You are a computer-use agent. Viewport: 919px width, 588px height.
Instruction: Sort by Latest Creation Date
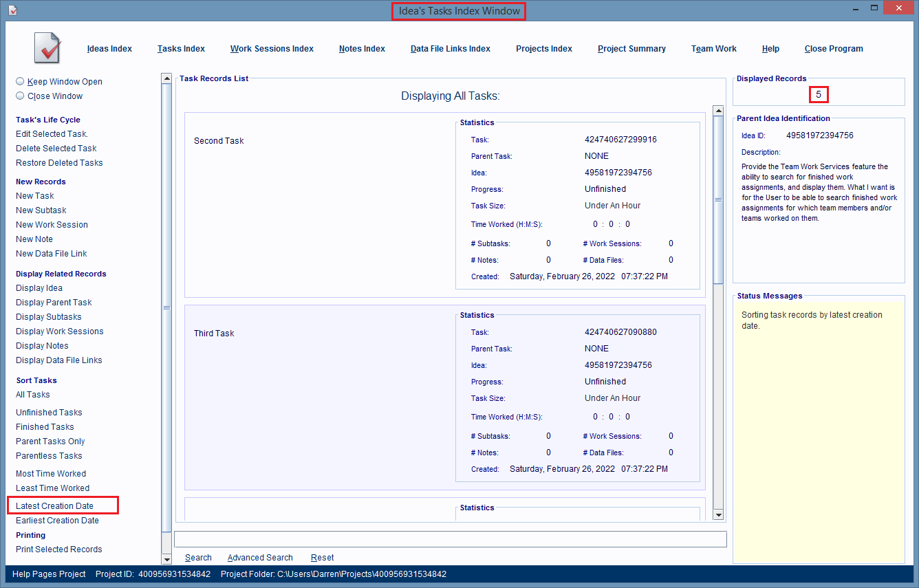(54, 506)
